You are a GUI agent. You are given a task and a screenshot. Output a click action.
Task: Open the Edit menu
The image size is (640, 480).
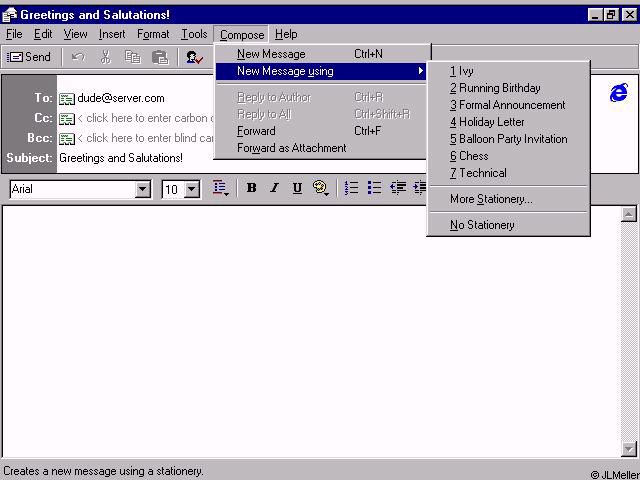tap(43, 34)
